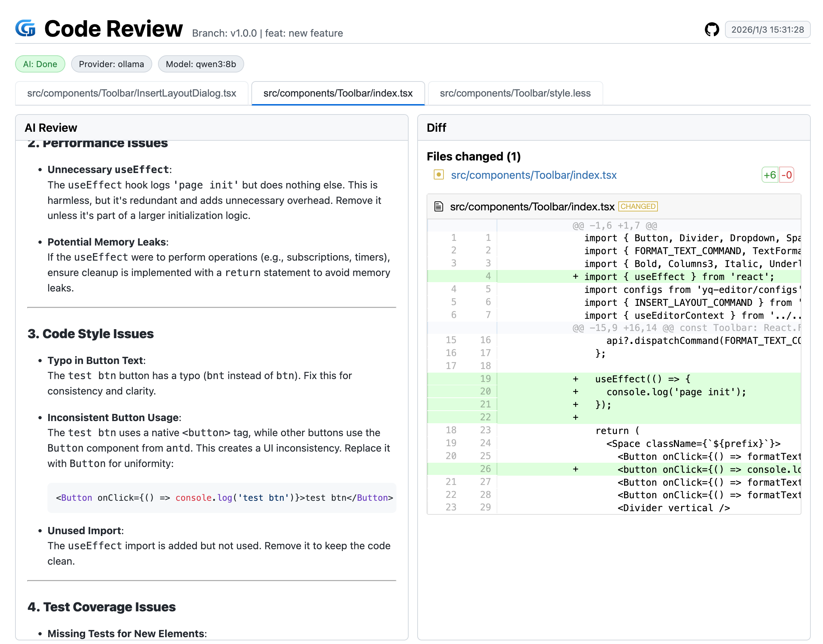
Task: Click the AI Review panel header
Action: [211, 128]
